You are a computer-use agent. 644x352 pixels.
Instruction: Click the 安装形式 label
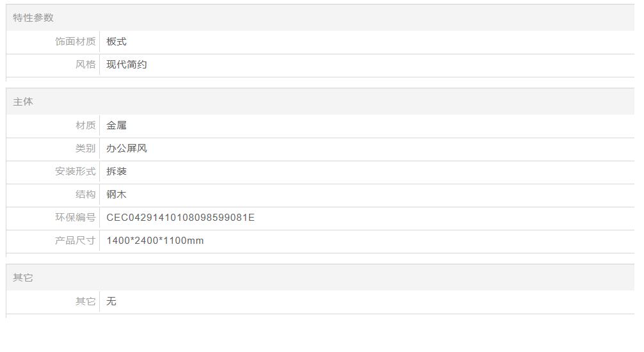[75, 172]
